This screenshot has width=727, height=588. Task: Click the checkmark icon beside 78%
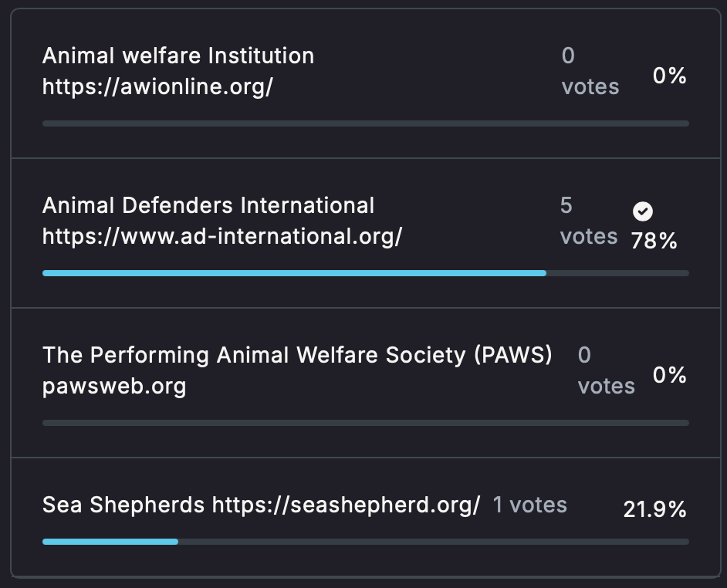point(643,211)
